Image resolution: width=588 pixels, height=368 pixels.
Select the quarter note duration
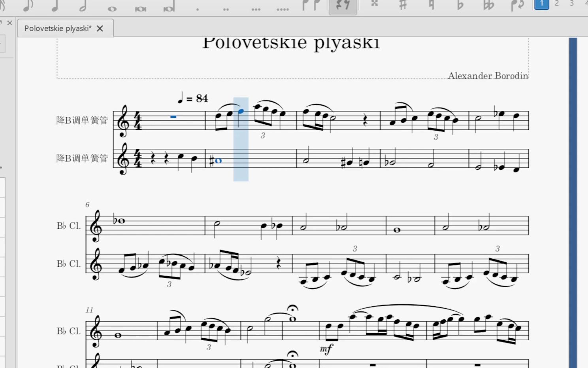[55, 6]
